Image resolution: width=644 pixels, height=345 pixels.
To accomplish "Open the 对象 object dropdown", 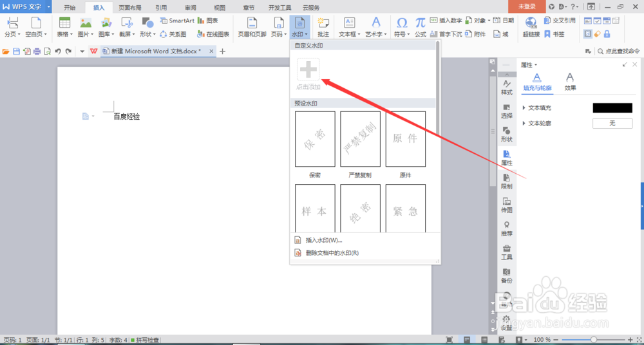I will coord(478,21).
